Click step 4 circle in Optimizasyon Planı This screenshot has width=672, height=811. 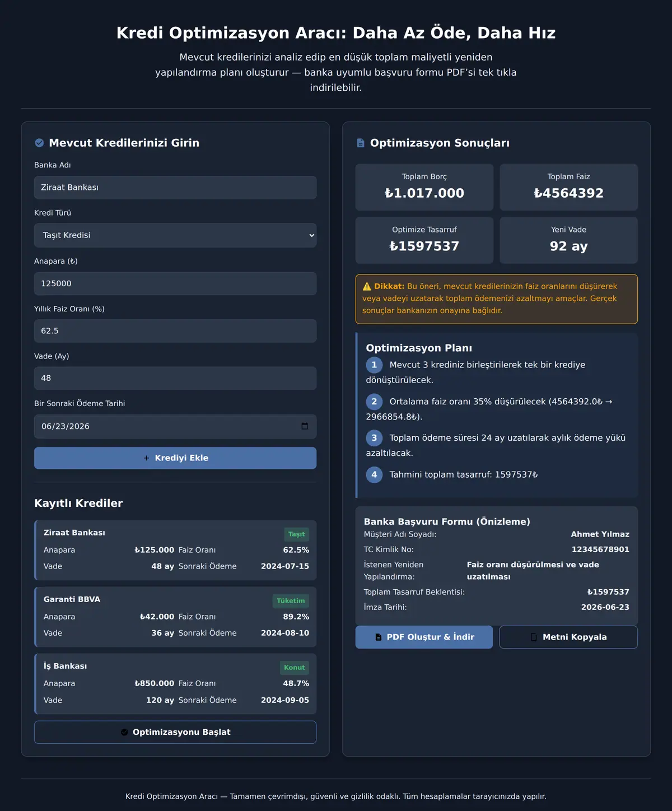pyautogui.click(x=374, y=474)
